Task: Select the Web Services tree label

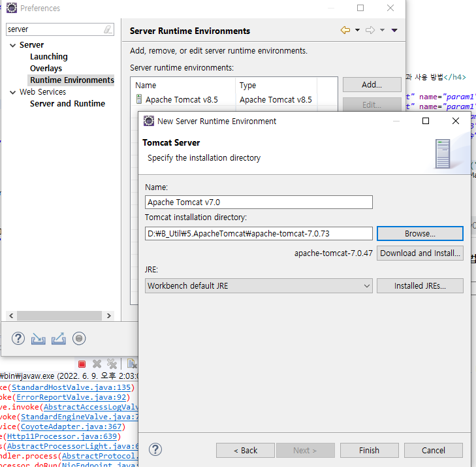Action: (x=43, y=91)
